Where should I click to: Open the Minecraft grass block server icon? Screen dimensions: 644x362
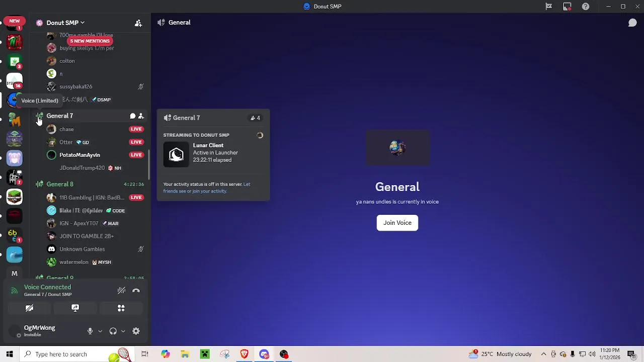pyautogui.click(x=15, y=197)
